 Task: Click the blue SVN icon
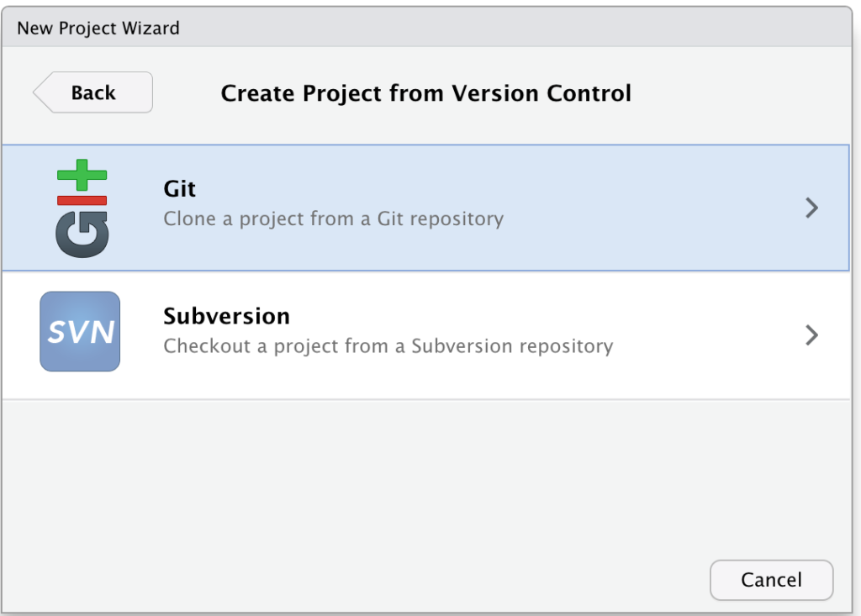pos(80,332)
